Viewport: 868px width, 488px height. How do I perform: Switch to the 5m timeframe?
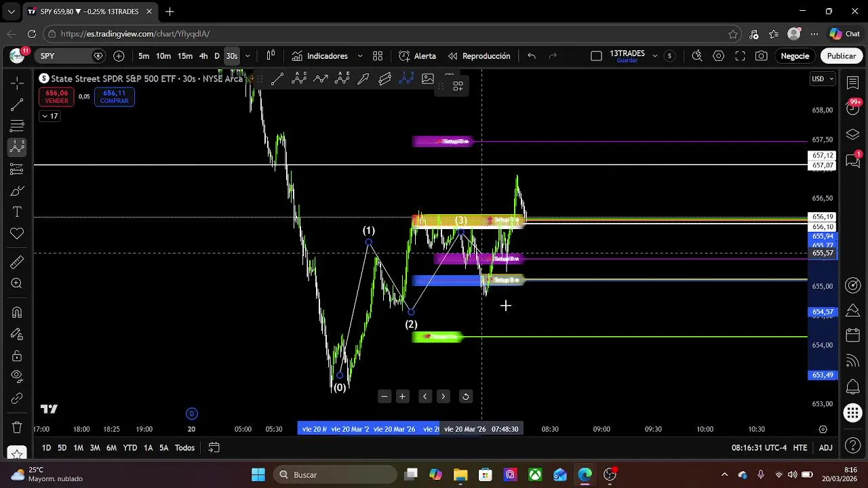pyautogui.click(x=144, y=56)
